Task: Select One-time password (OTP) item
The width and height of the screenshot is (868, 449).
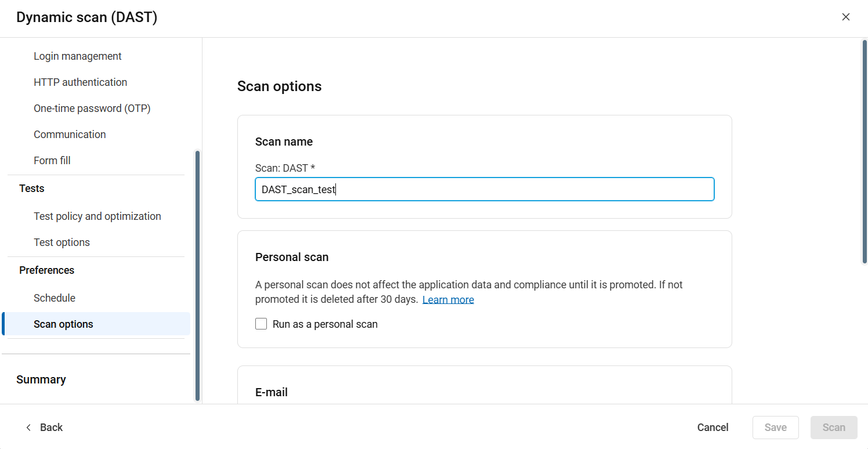Action: click(92, 108)
